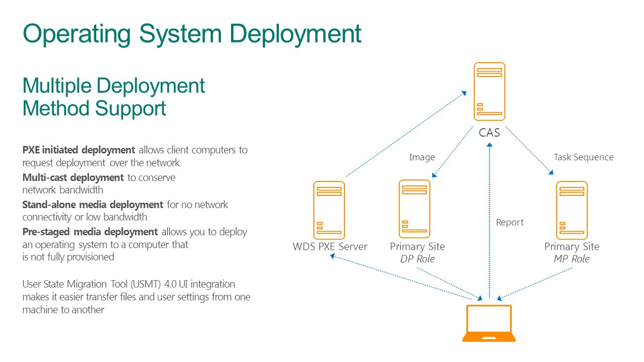The image size is (644, 362).
Task: Click 'Primary Site' text above MP Role
Action: 571,247
